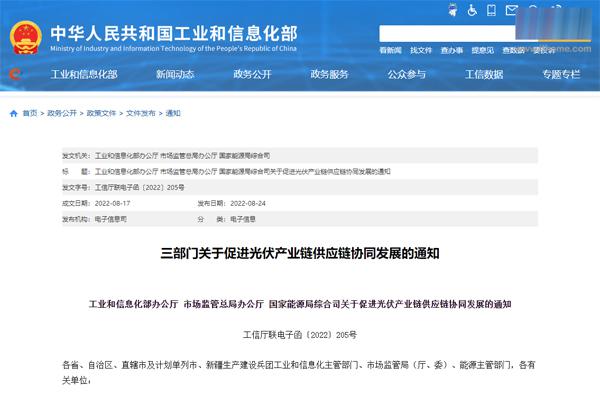The width and height of the screenshot is (600, 396).
Task: Click the 发布日期 2022-08-24 value
Action: click(x=248, y=204)
